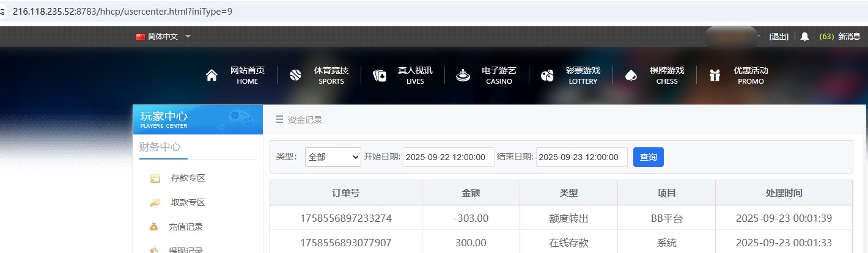
Task: Open 电子游艺 CASINO menu
Action: [x=499, y=75]
